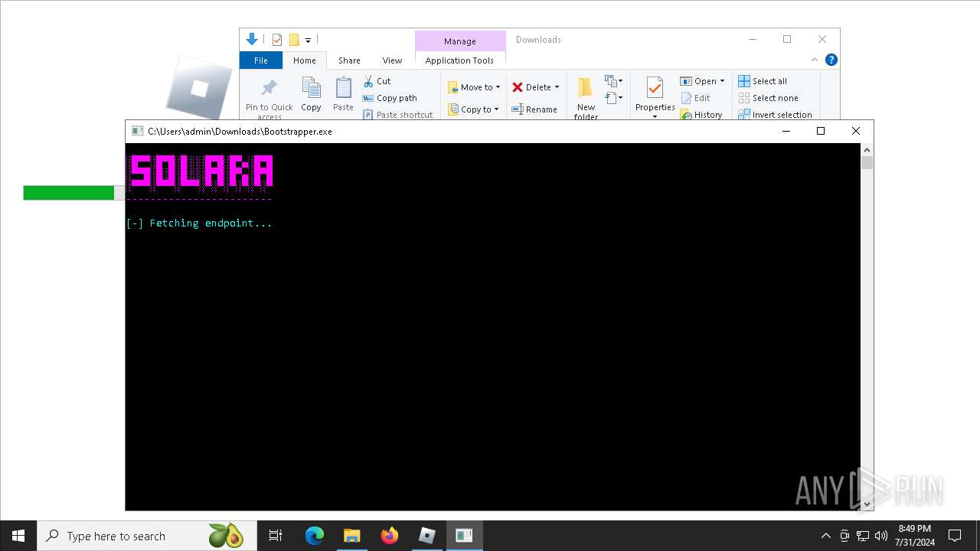Click Paste shortcut in the ribbon

pos(397,115)
